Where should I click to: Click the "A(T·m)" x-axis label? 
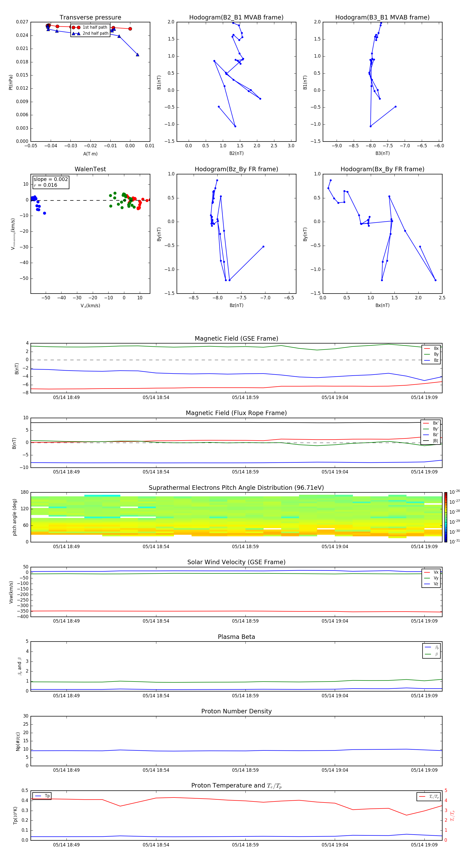tap(90, 154)
